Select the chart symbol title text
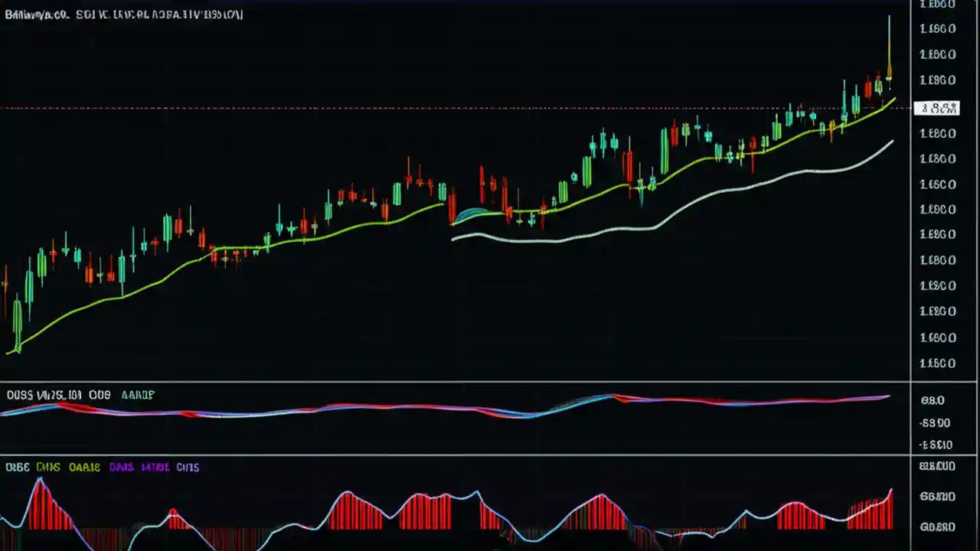 [x=38, y=15]
